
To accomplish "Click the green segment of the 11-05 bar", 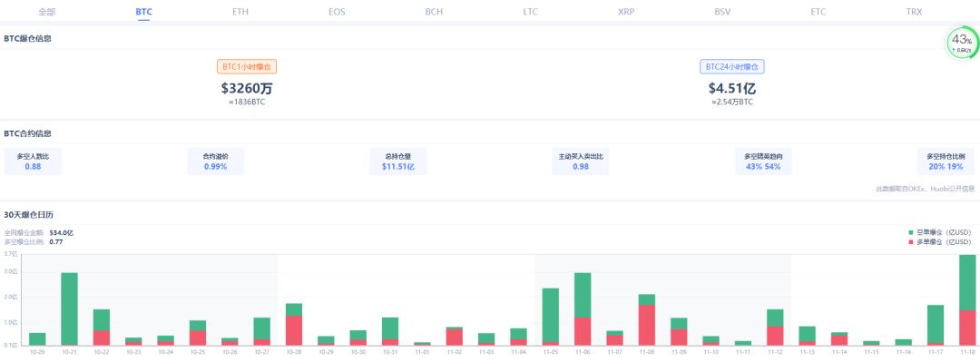I will (x=550, y=315).
